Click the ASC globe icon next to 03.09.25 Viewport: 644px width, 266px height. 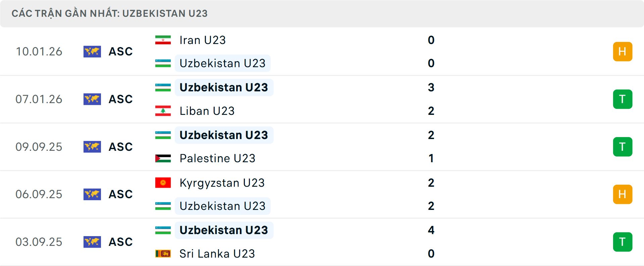[92, 242]
